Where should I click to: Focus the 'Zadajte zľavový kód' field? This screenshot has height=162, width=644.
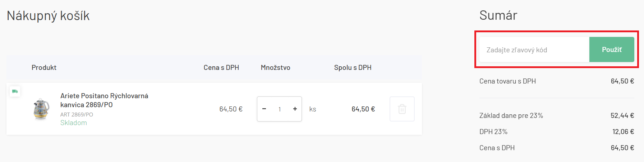point(534,50)
